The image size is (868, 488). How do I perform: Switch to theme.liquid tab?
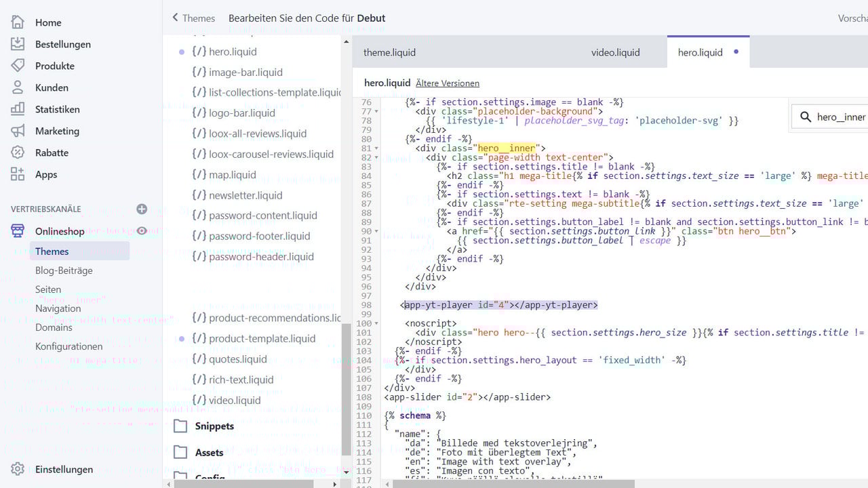pyautogui.click(x=389, y=52)
